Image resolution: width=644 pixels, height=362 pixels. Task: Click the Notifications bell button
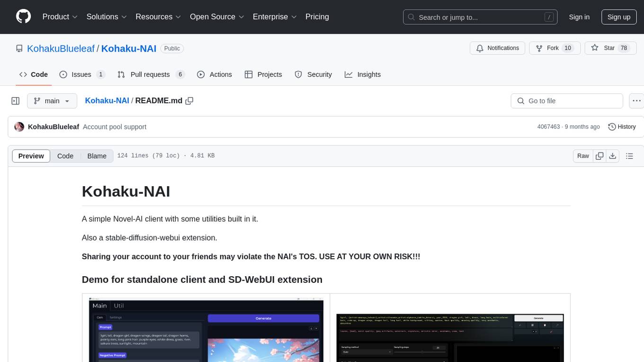498,48
